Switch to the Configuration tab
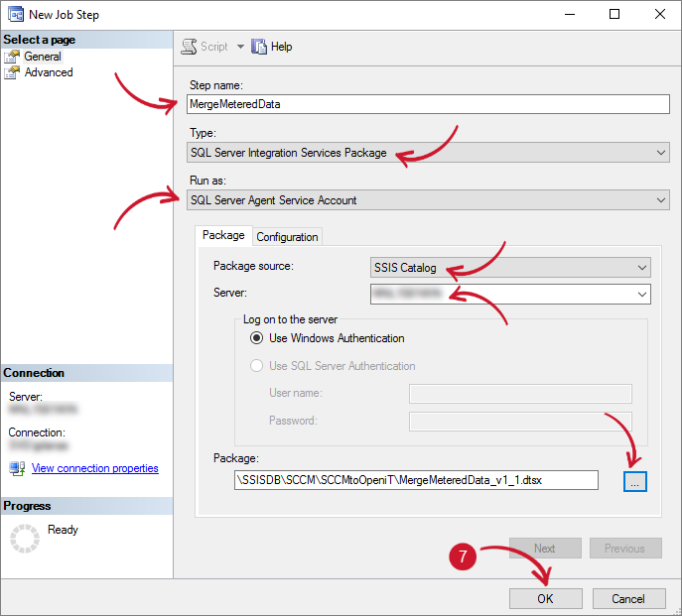The width and height of the screenshot is (682, 616). click(287, 237)
